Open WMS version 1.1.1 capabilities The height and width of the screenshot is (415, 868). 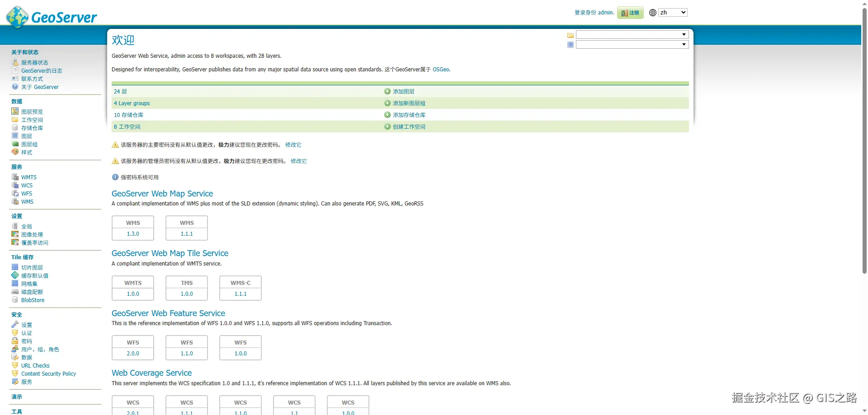tap(187, 234)
